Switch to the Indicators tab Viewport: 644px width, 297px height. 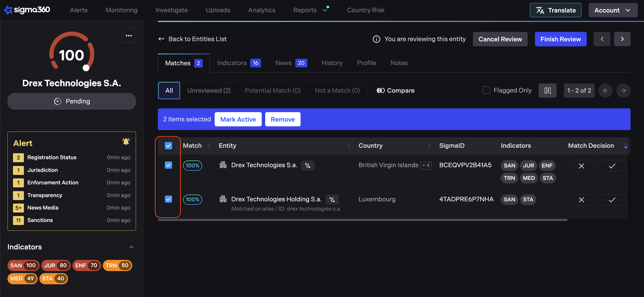click(239, 63)
